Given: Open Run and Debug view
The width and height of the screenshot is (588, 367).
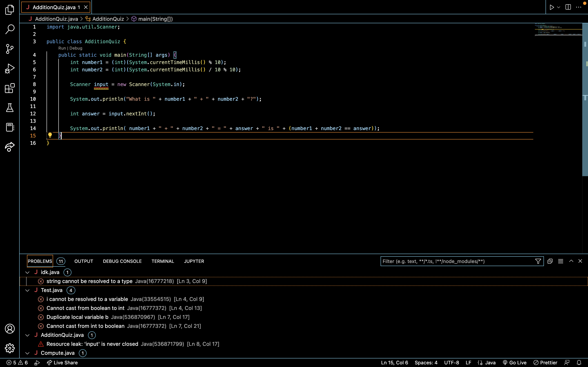Looking at the screenshot, I should coord(10,69).
